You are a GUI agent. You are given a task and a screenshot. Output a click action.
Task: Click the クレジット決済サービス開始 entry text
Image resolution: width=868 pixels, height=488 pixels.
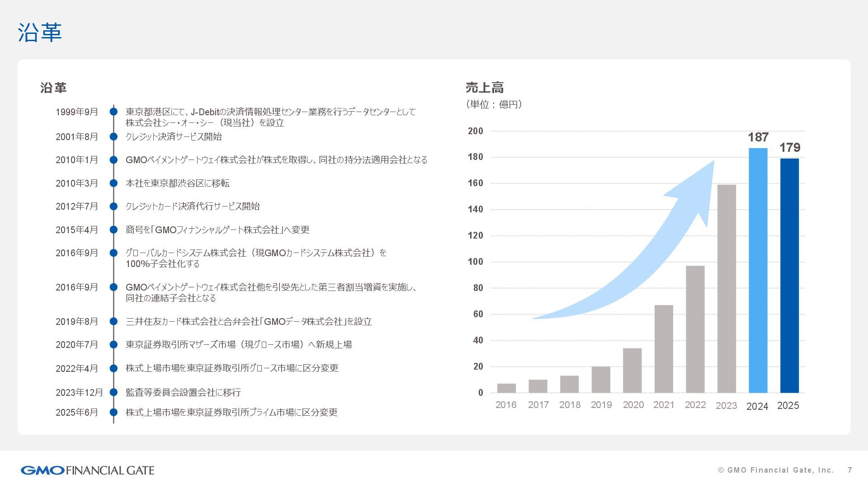click(174, 136)
